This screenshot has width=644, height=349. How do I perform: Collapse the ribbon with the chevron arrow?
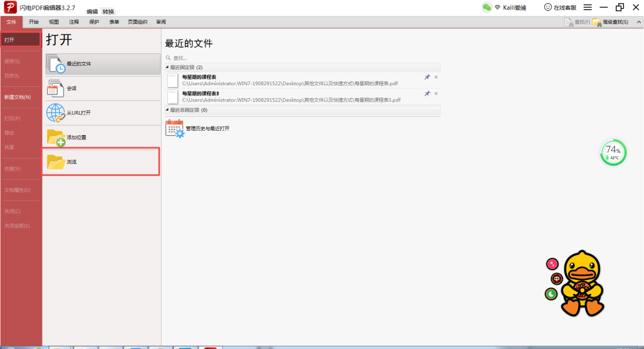637,22
